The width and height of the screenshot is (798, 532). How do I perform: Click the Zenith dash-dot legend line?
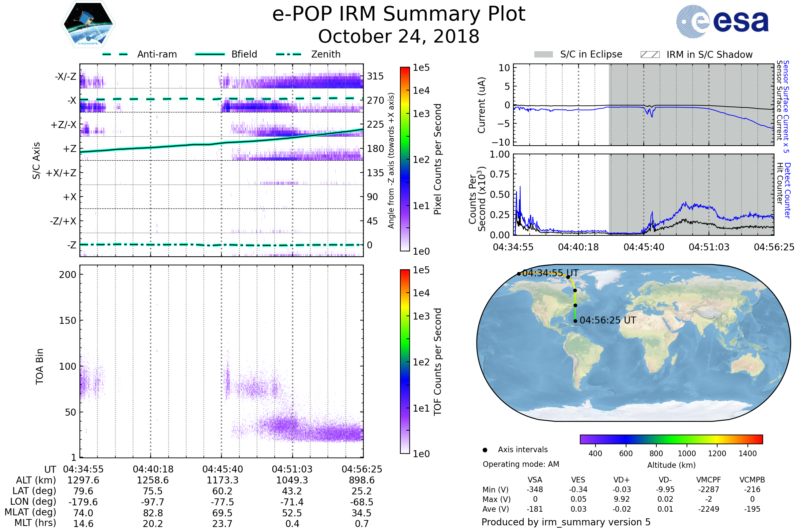pyautogui.click(x=288, y=54)
